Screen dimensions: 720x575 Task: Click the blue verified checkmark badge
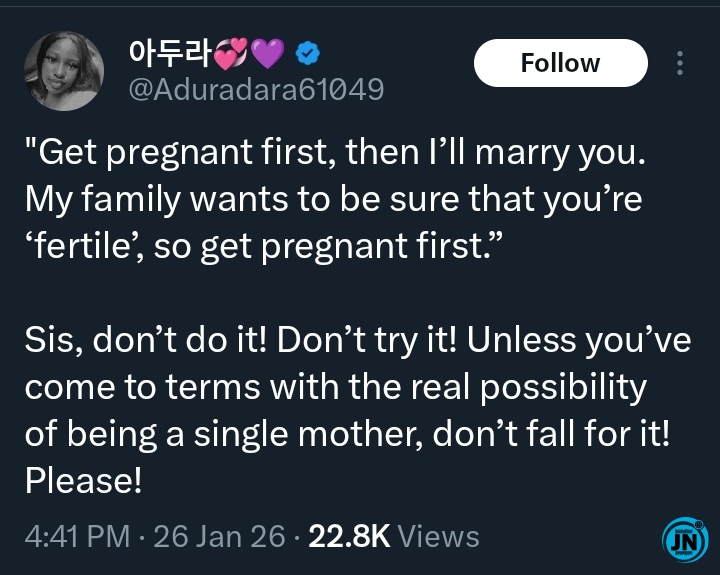(309, 51)
